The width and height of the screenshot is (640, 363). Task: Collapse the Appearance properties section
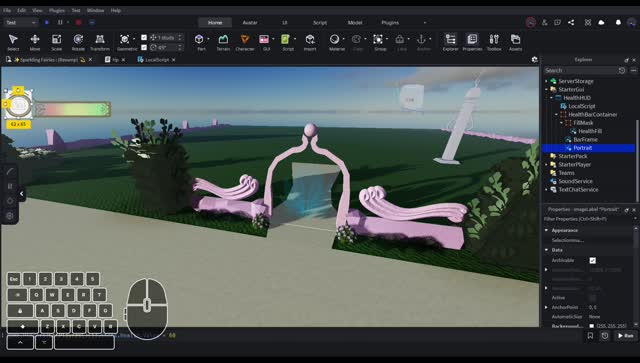[546, 230]
